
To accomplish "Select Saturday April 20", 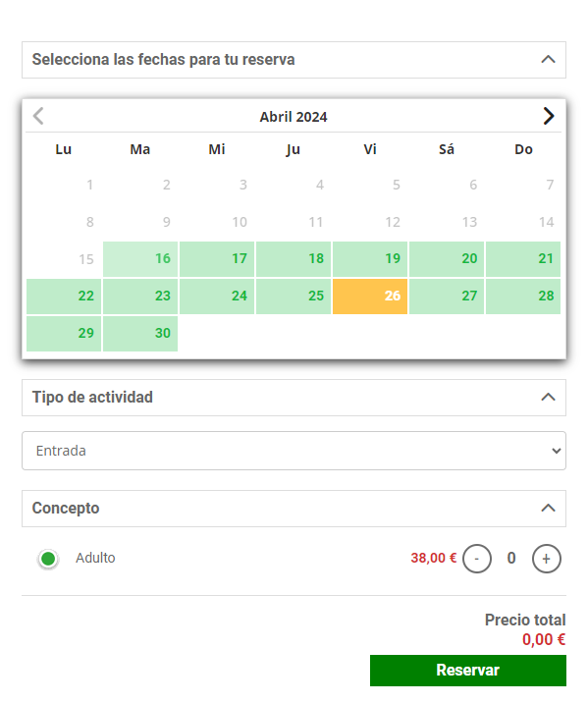I will (x=447, y=259).
